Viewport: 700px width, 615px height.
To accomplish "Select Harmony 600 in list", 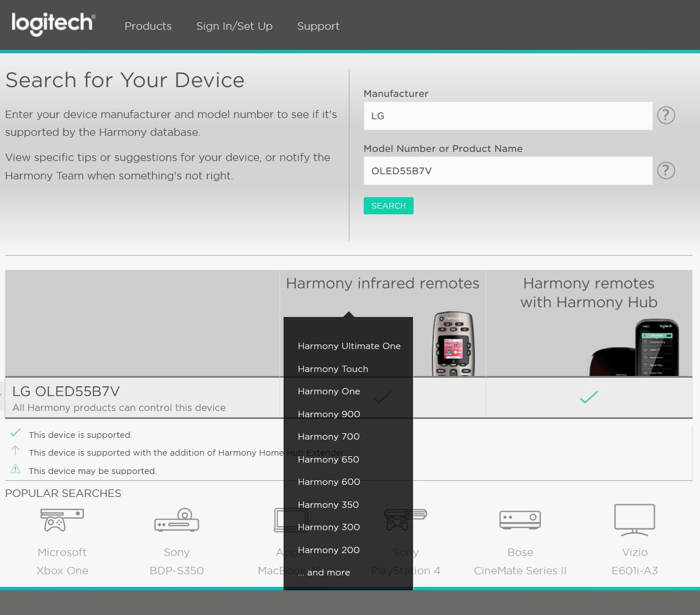I will (x=329, y=482).
